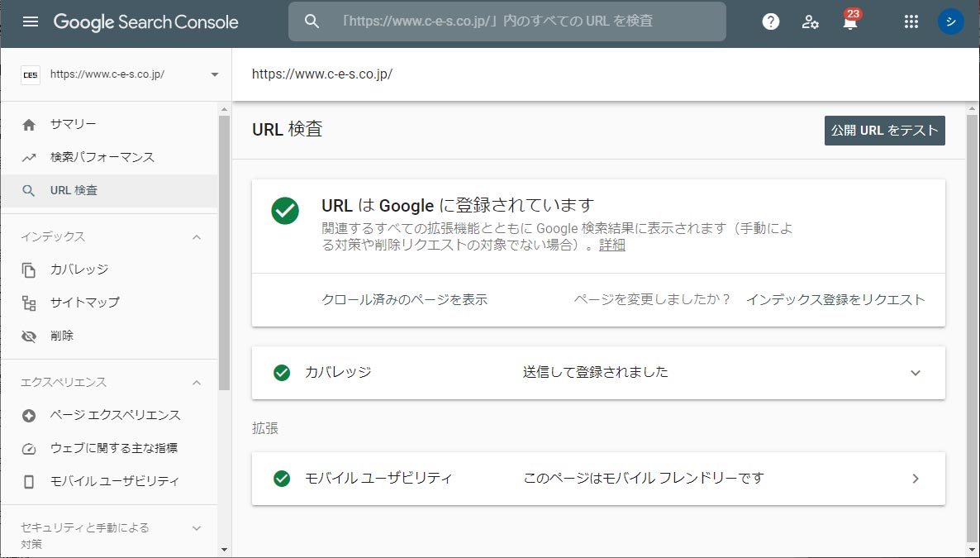Click the search magnifier icon in top bar
The image size is (980, 558).
tap(312, 21)
